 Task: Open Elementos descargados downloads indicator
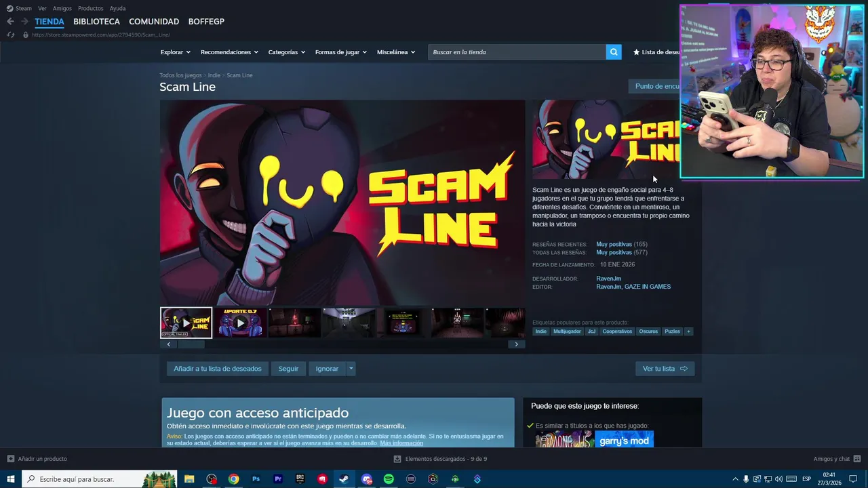coord(440,459)
